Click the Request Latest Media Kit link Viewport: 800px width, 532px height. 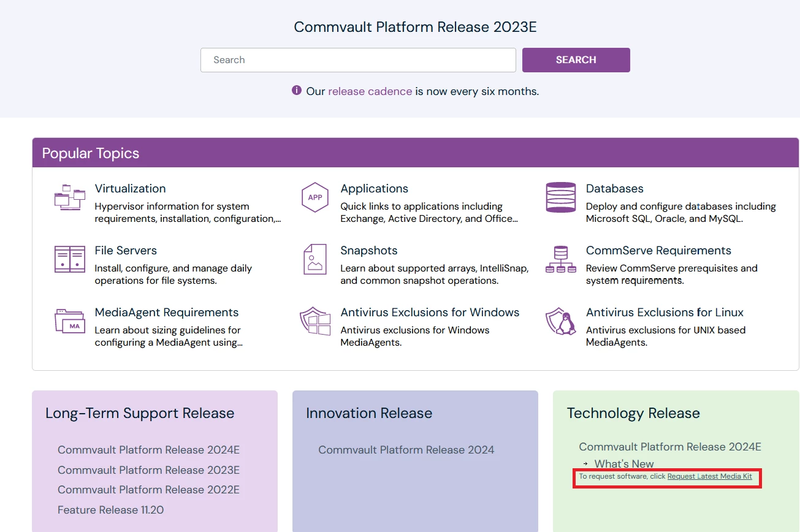(x=710, y=476)
